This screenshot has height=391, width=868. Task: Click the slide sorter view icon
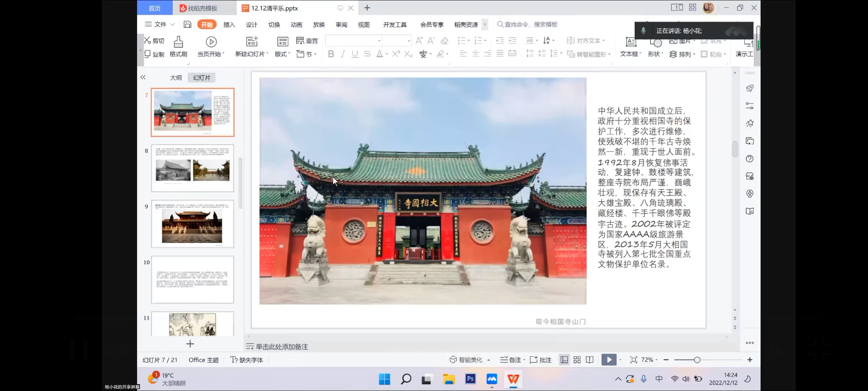coord(577,360)
